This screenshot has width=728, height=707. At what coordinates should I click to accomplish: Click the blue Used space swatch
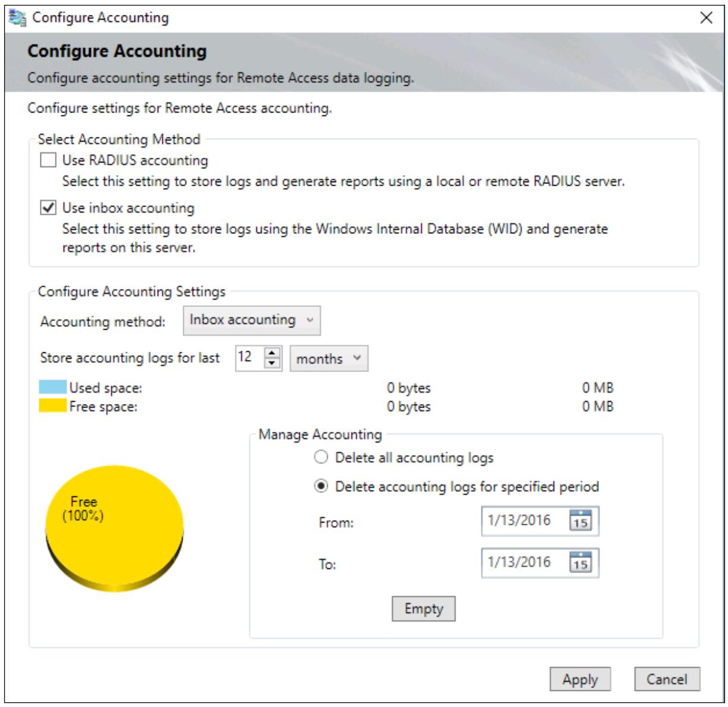[52, 387]
